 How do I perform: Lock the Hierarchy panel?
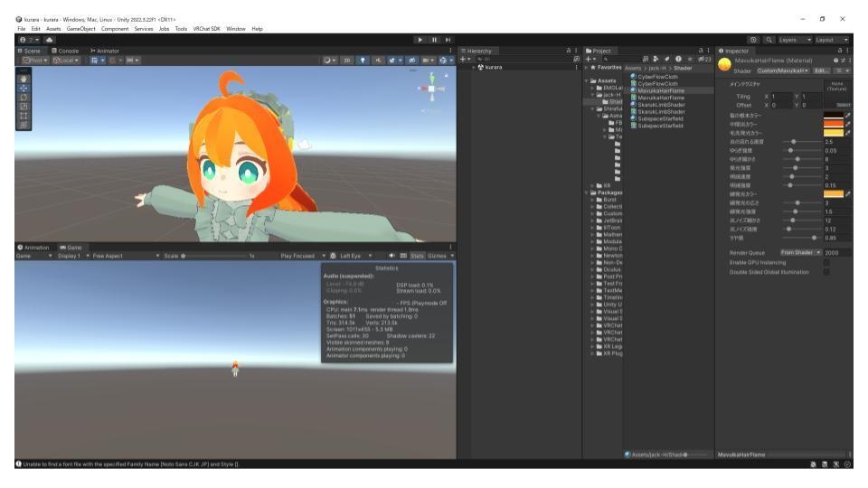click(x=569, y=51)
